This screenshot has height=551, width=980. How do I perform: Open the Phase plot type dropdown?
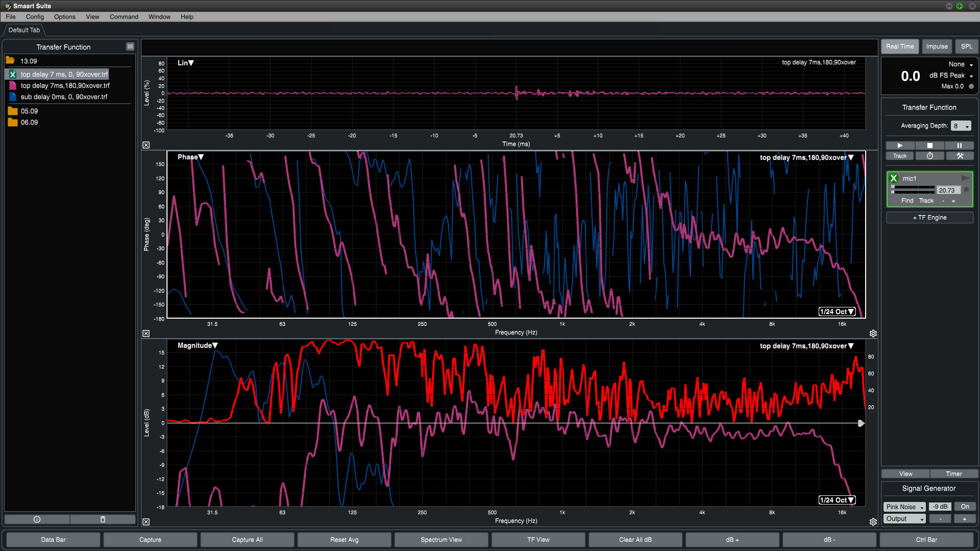[190, 157]
